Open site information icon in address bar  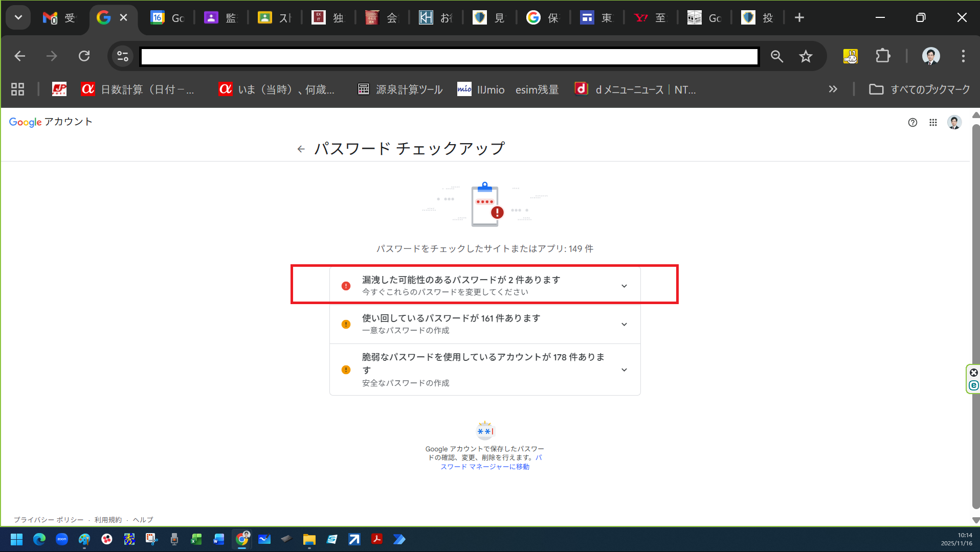pos(123,56)
